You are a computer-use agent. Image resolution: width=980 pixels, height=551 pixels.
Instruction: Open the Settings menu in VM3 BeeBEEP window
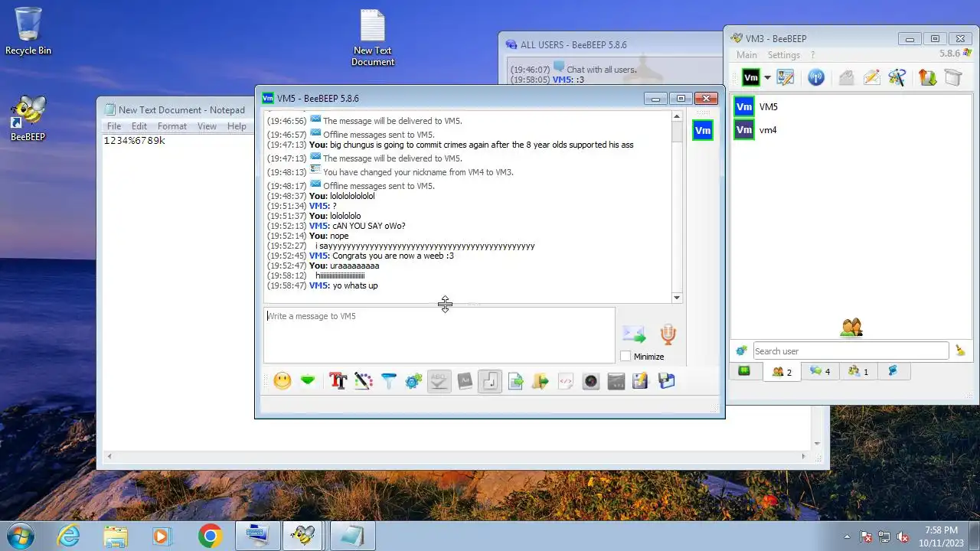coord(784,55)
